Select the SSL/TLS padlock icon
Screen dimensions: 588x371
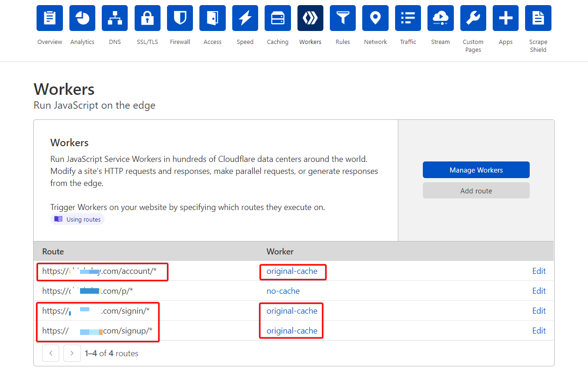tap(148, 18)
